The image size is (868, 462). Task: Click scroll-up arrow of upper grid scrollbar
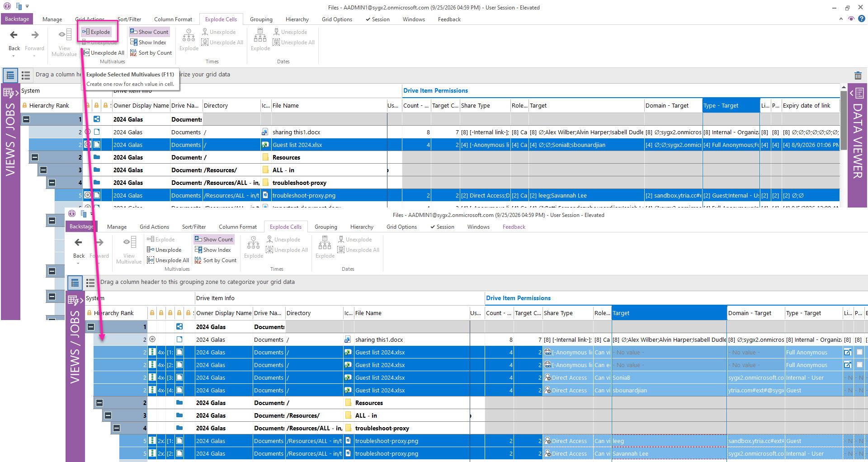coord(844,87)
